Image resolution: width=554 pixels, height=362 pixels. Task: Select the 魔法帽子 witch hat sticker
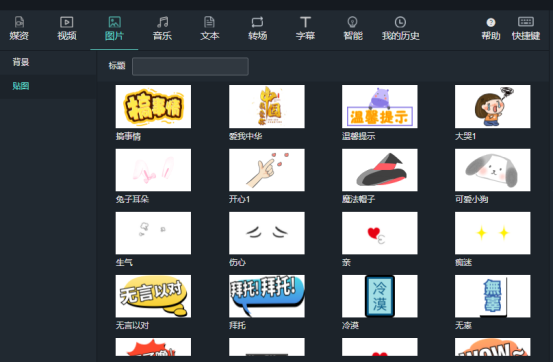tap(379, 170)
